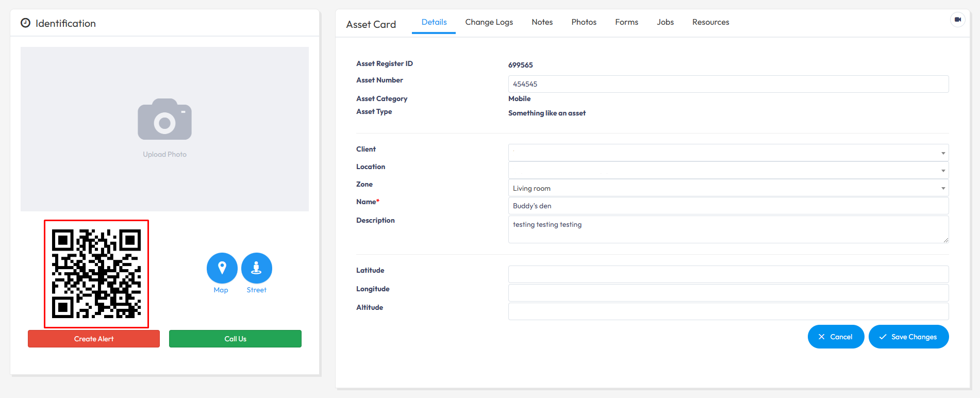Open Street view icon
This screenshot has width=980, height=398.
(257, 268)
